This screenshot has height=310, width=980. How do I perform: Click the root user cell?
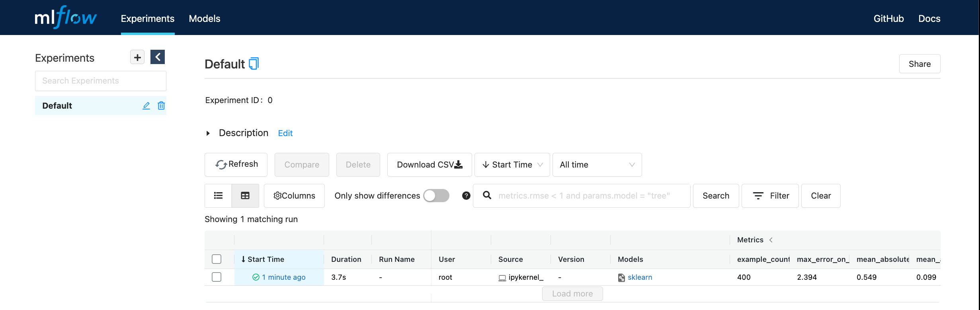click(445, 277)
